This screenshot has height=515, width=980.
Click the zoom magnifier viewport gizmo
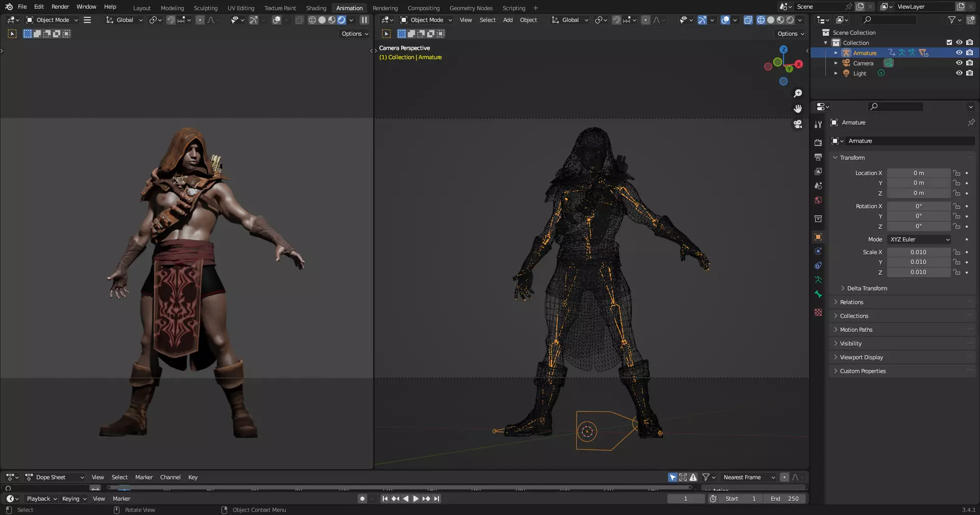[798, 93]
